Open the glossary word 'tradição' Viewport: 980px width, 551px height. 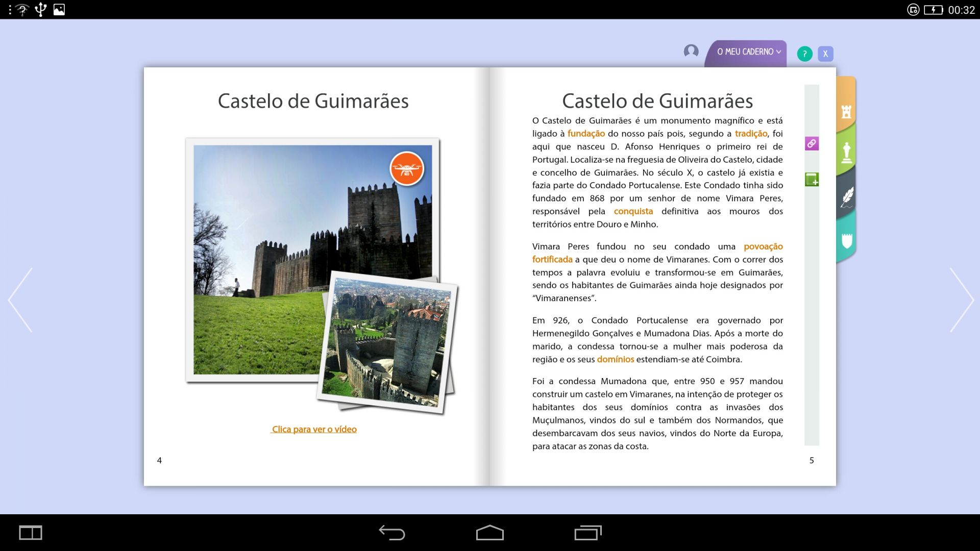[751, 134]
